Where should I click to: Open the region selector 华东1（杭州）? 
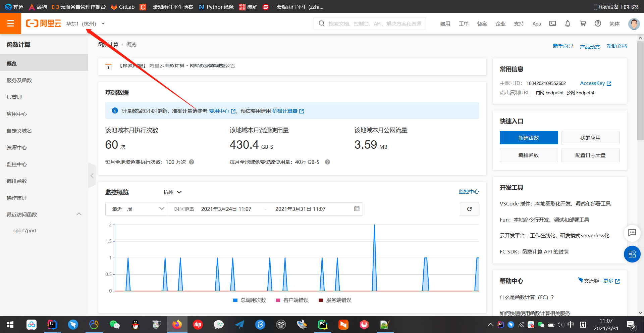86,23
